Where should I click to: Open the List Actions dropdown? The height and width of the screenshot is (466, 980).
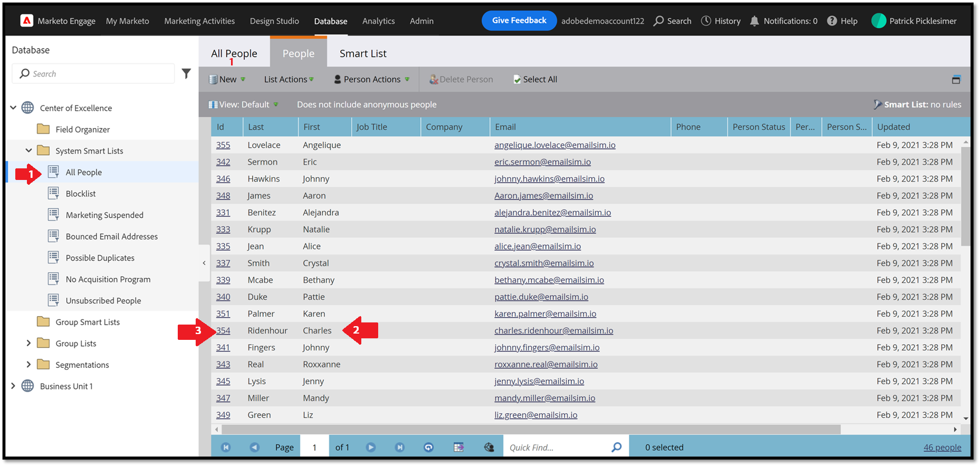point(289,80)
